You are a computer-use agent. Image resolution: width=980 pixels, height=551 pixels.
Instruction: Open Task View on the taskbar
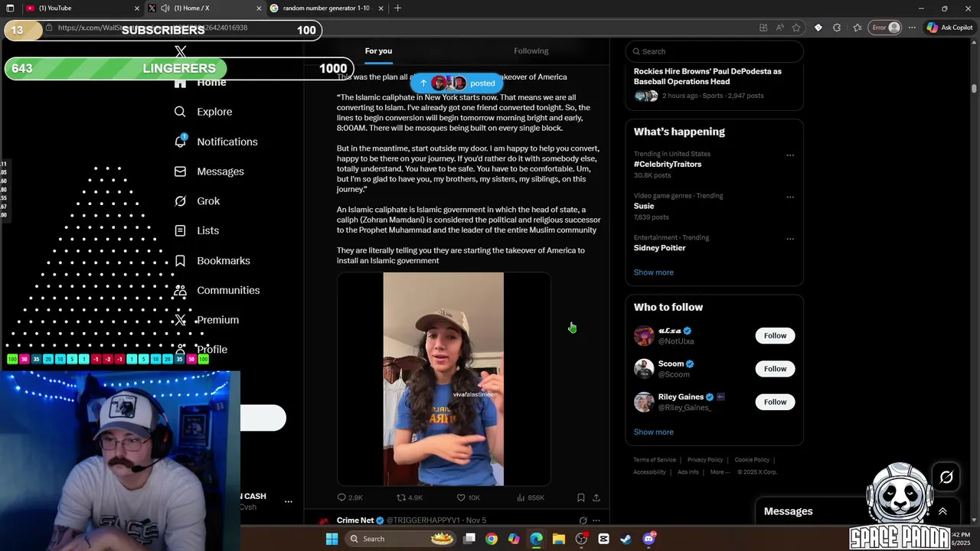click(x=469, y=539)
